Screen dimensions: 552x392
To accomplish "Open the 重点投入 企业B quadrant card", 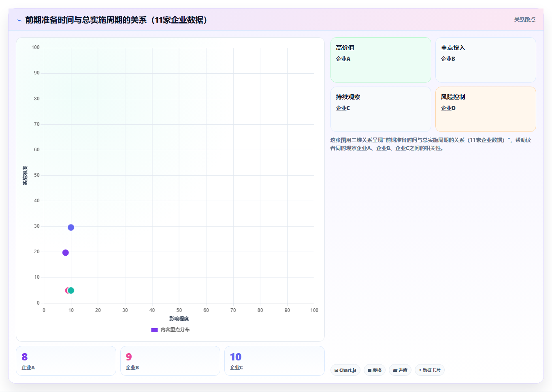I will (x=486, y=60).
